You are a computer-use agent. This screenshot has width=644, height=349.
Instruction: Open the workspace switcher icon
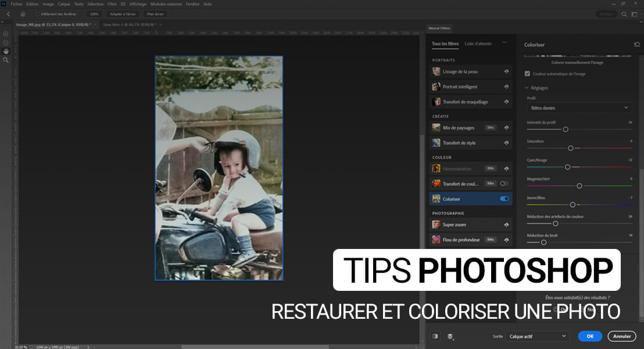tap(634, 14)
